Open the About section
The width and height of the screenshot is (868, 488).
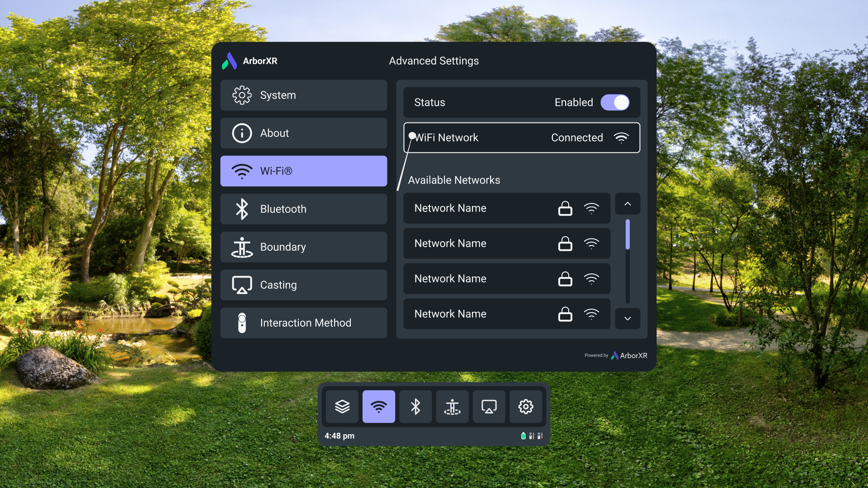(303, 133)
